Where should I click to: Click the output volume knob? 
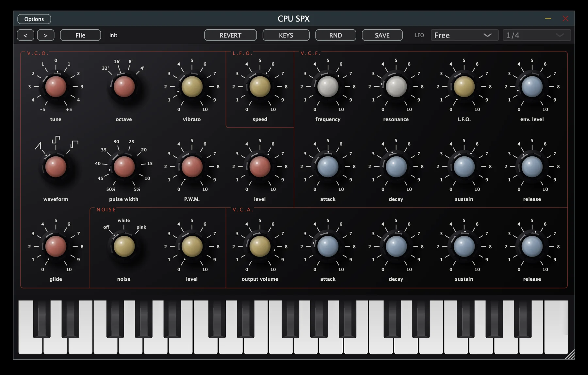coord(260,246)
